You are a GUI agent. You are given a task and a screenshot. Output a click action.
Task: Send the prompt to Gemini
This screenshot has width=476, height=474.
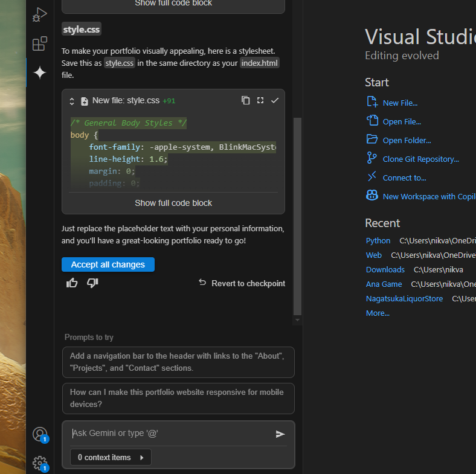(280, 434)
